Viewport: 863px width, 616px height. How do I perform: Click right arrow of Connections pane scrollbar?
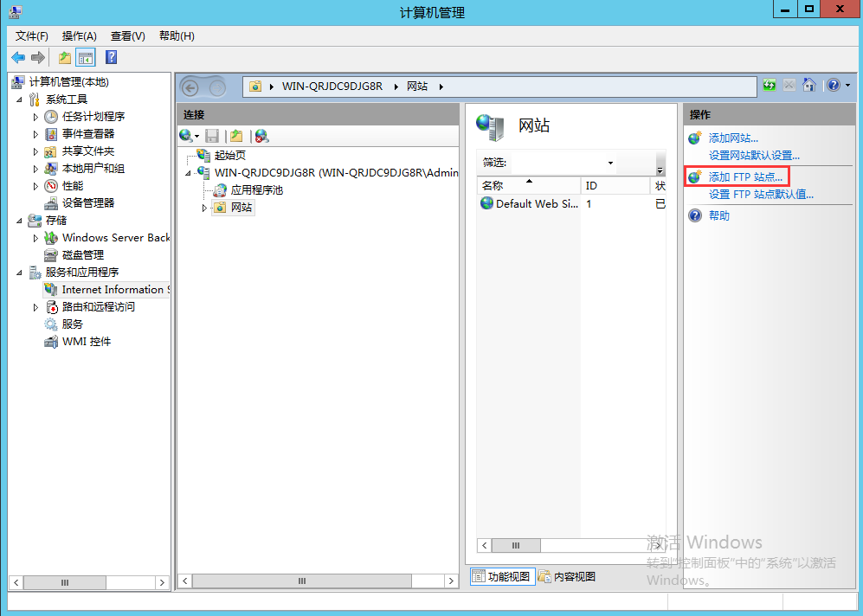[451, 581]
